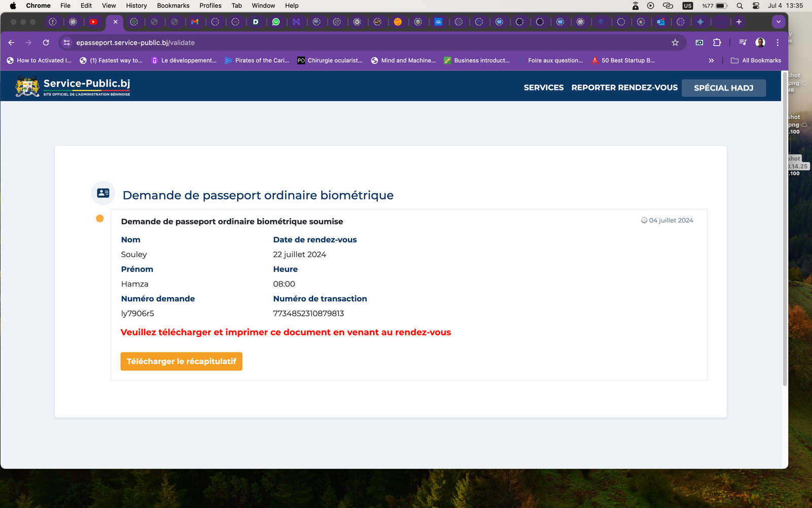Open the File menu
Screen dimensions: 812x508
click(65, 6)
